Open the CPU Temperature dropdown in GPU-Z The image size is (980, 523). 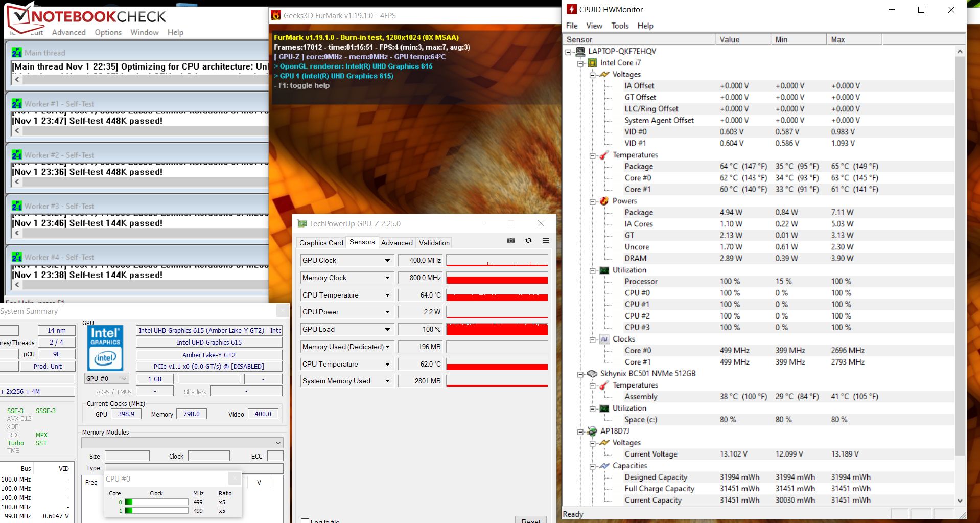387,365
